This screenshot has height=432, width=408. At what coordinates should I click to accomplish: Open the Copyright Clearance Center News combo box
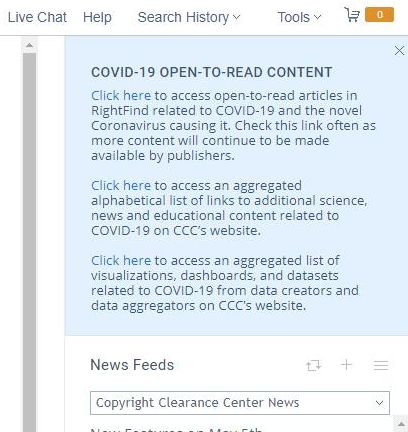click(x=240, y=403)
